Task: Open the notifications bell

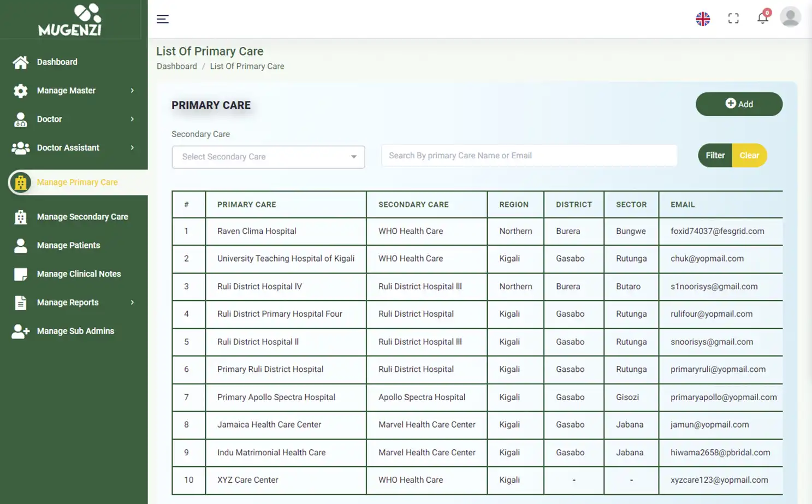Action: click(x=763, y=18)
